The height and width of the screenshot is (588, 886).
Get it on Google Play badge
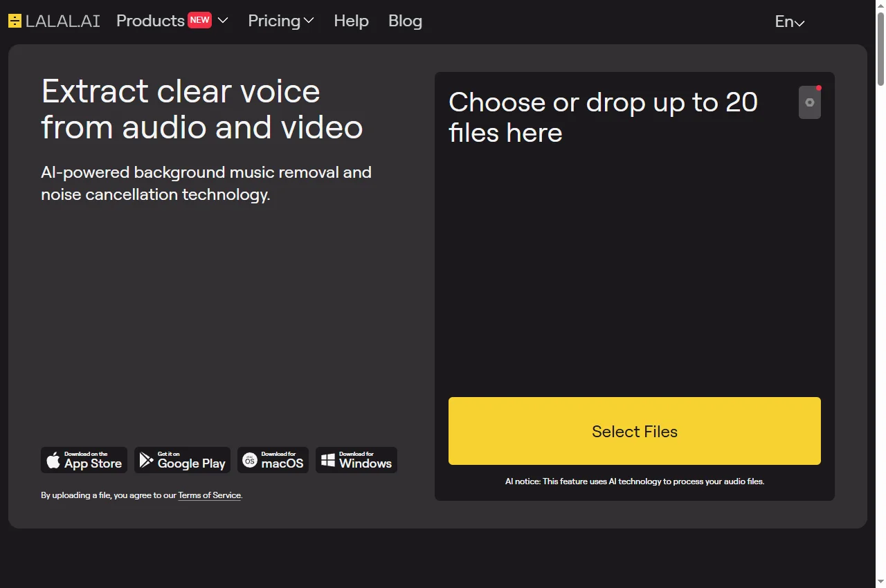[x=182, y=460]
